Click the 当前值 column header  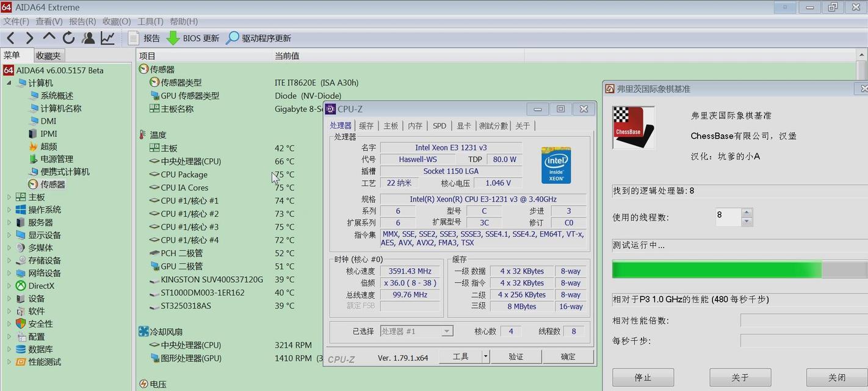tap(398, 56)
